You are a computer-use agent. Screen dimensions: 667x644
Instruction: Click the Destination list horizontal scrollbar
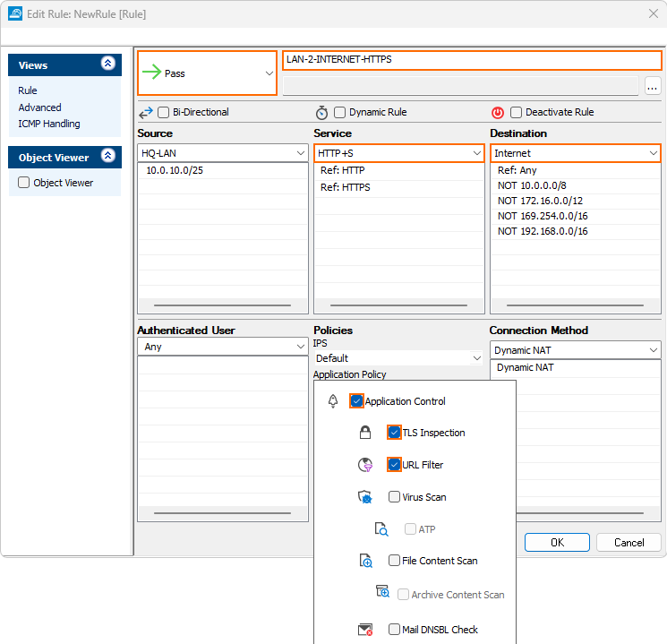pyautogui.click(x=575, y=305)
